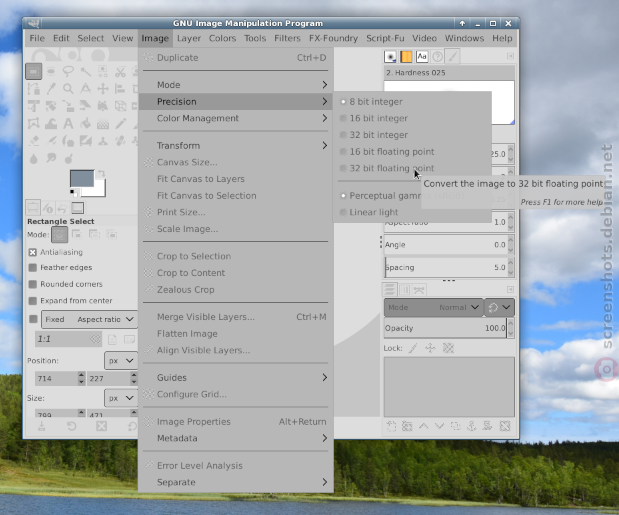Click the Spacing spinner up arrow
Viewport: 619px width, 515px height.
[x=511, y=262]
